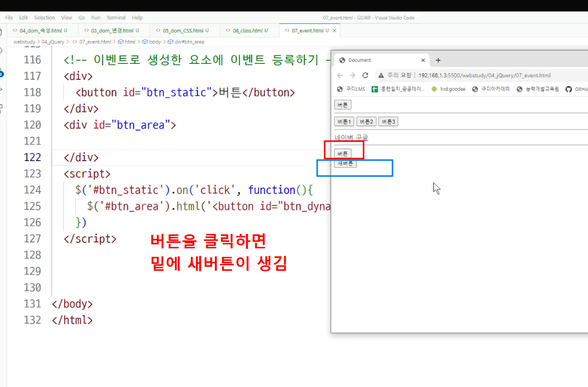The image size is (588, 387).
Task: Click the 버튼2 button
Action: point(366,122)
